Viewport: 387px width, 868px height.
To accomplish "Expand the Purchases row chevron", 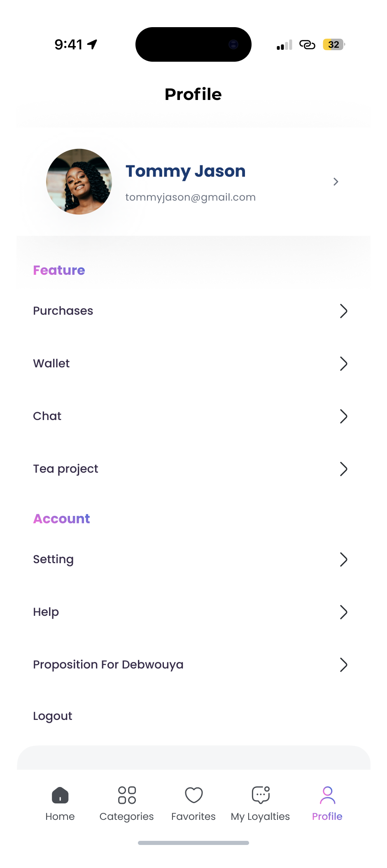I will coord(343,311).
